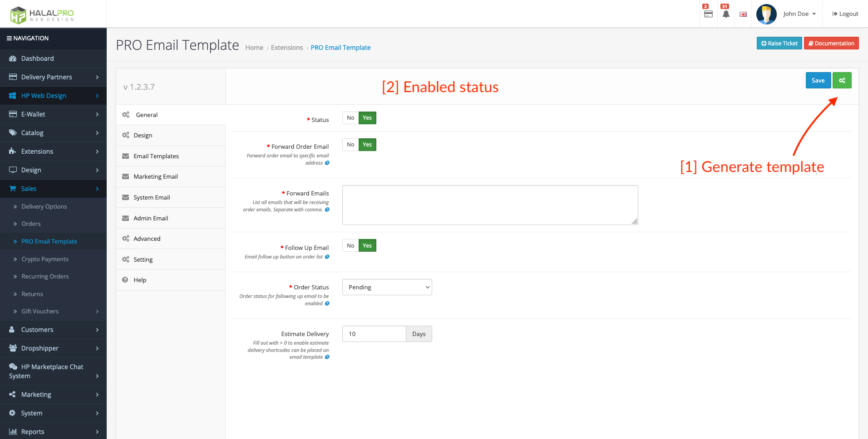Click the green generate template gears icon
Viewport: 868px width, 439px height.
842,81
